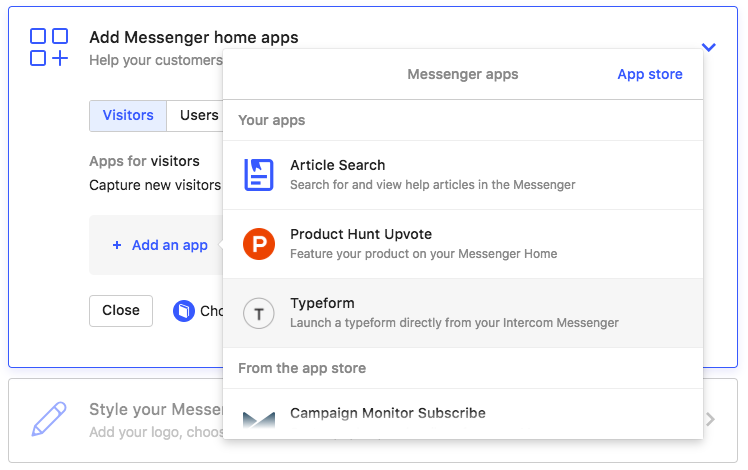Click the Product Hunt orange P icon
Viewport: 748px width, 470px height.
coord(259,244)
